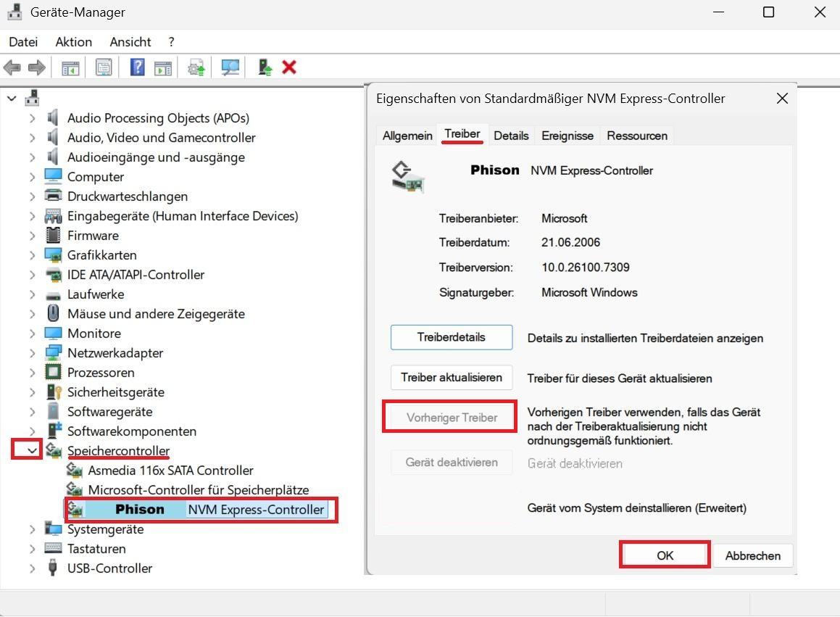
Task: Click the enable device toolbar icon
Action: point(265,67)
